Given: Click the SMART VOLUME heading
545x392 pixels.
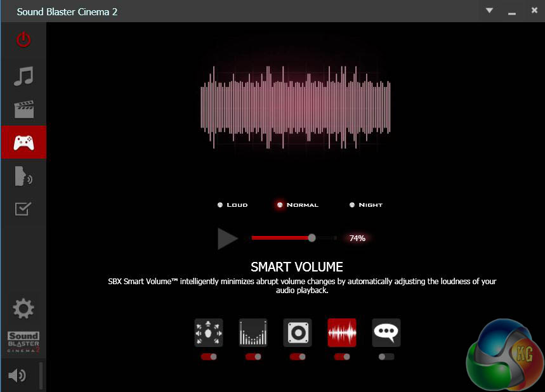Looking at the screenshot, I should 297,267.
